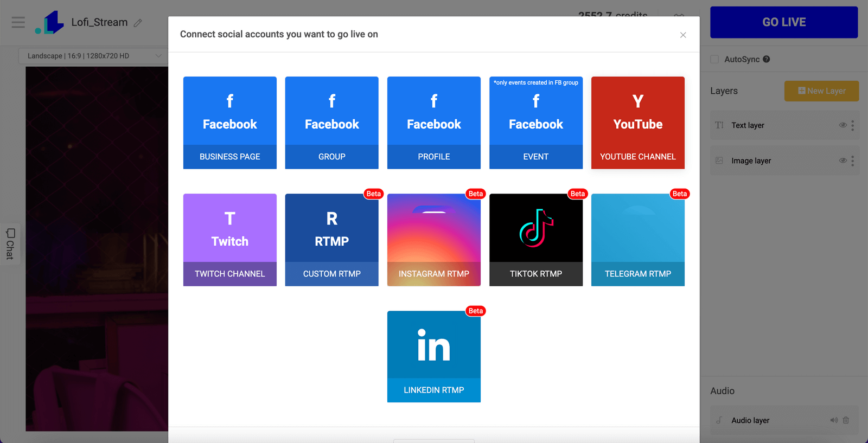Choose the Custom RTMP tile

(332, 240)
